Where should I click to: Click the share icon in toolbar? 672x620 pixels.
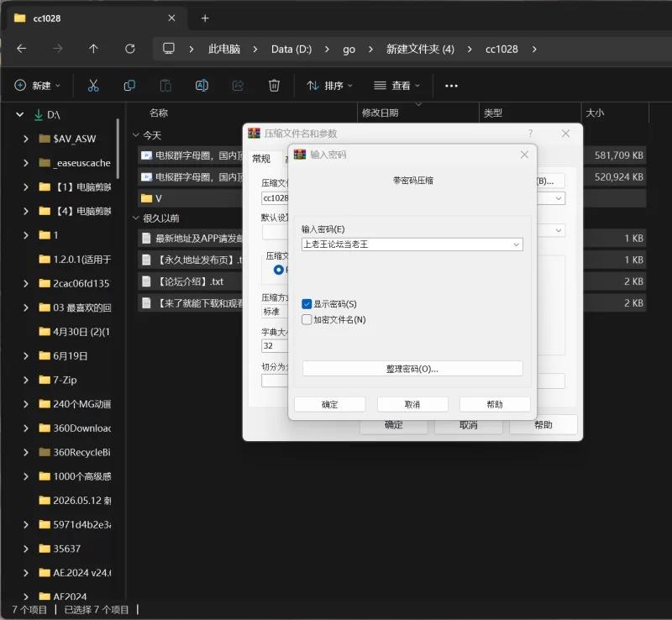(238, 86)
